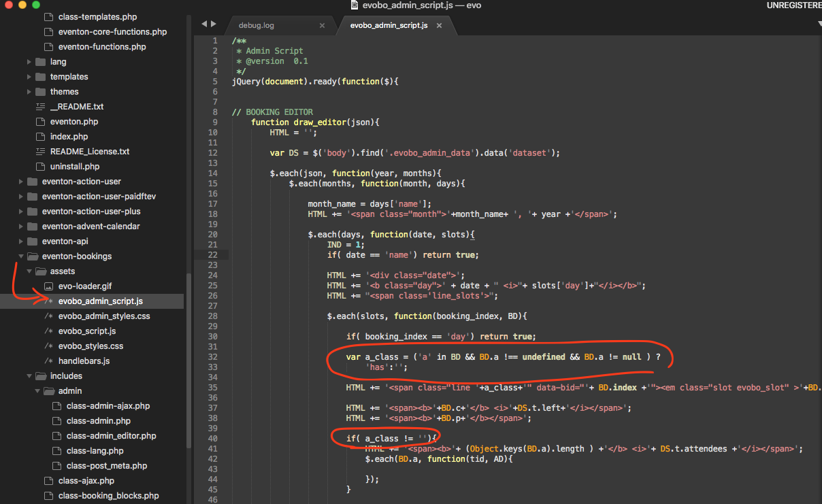
Task: Click the 'var a_class' code line
Action: tap(504, 357)
